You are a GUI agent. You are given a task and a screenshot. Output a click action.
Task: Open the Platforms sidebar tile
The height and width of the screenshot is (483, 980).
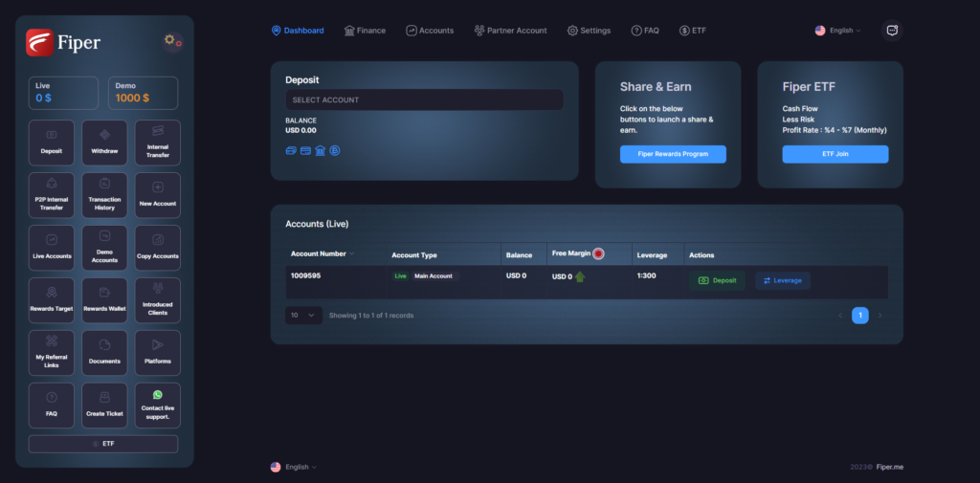pyautogui.click(x=158, y=352)
